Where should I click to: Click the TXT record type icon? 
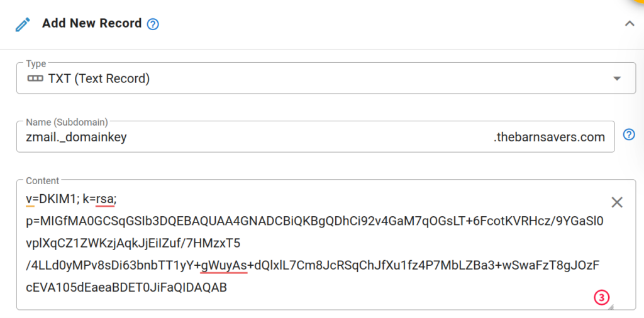pos(35,79)
